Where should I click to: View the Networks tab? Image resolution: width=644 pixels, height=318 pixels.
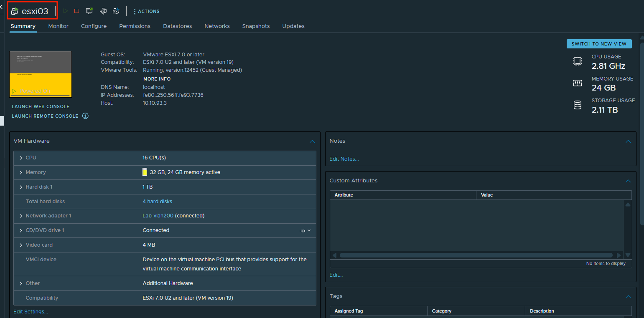coord(217,26)
